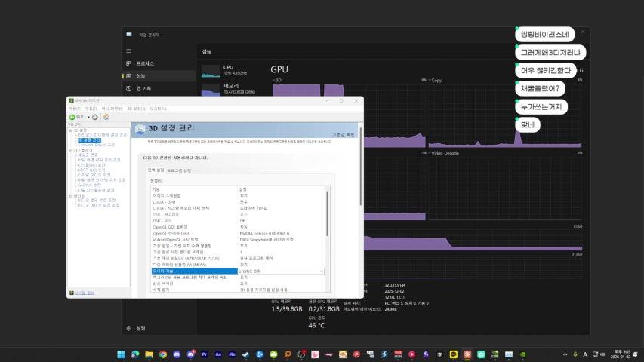Image resolution: width=644 pixels, height=362 pixels.
Task: Click chat bubble 채굴돌렸어?
Action: pyautogui.click(x=540, y=89)
